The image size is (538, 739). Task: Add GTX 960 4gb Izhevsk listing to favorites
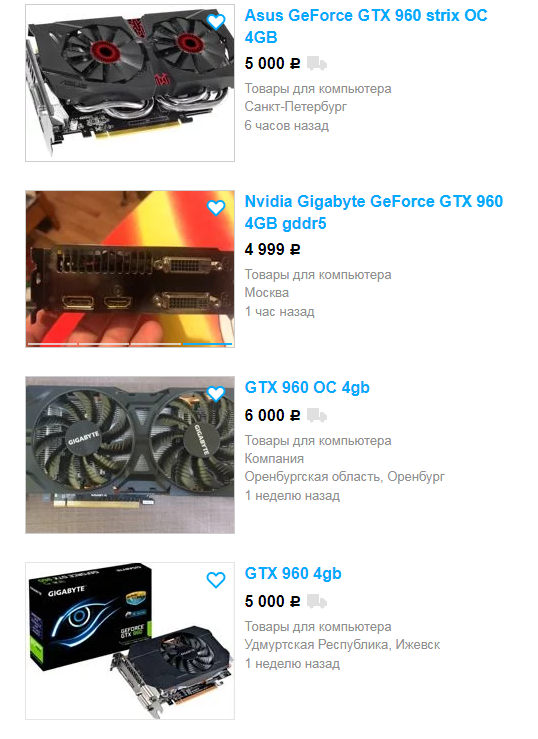216,580
